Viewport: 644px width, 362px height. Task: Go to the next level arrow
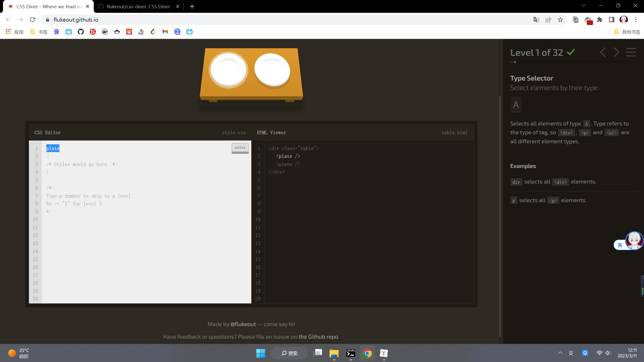pyautogui.click(x=616, y=52)
